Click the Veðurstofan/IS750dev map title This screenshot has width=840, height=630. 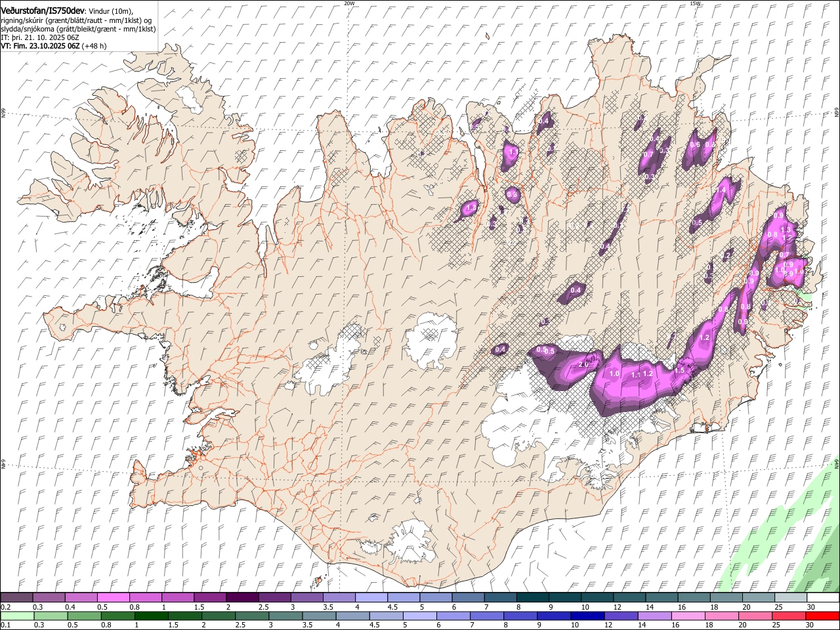pos(43,10)
